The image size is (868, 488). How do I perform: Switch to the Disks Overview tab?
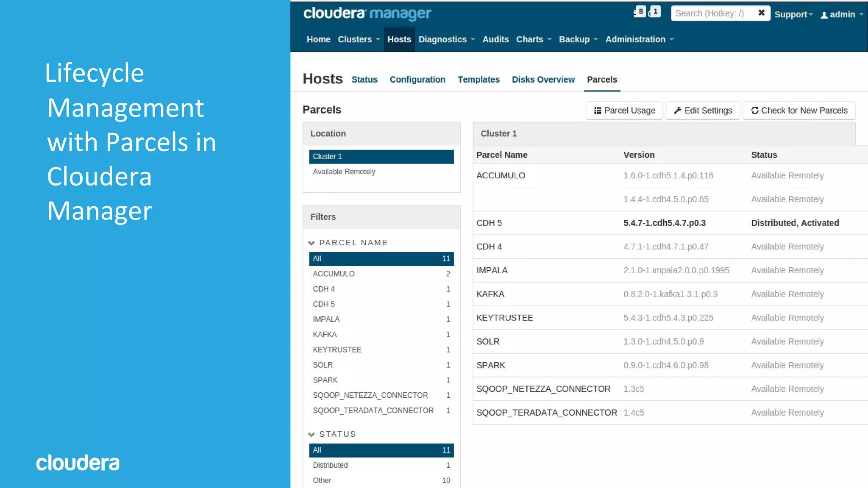pos(543,80)
